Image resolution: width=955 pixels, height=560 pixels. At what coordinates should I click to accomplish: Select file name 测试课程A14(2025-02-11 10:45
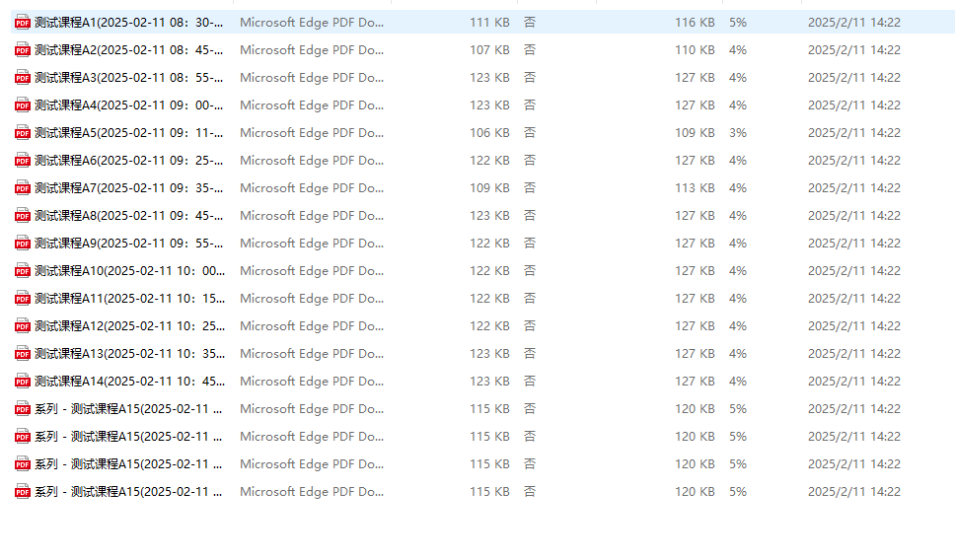point(129,381)
